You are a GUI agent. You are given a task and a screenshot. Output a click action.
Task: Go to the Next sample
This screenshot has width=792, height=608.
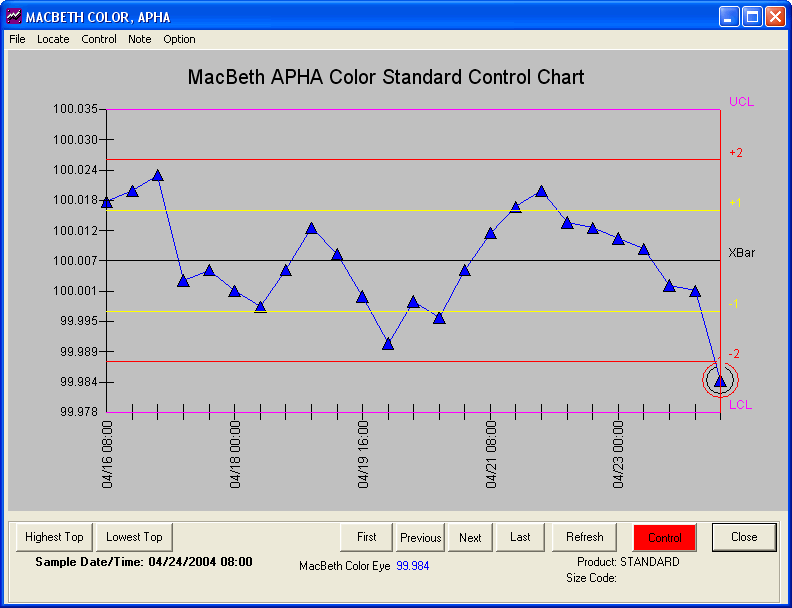(x=470, y=537)
